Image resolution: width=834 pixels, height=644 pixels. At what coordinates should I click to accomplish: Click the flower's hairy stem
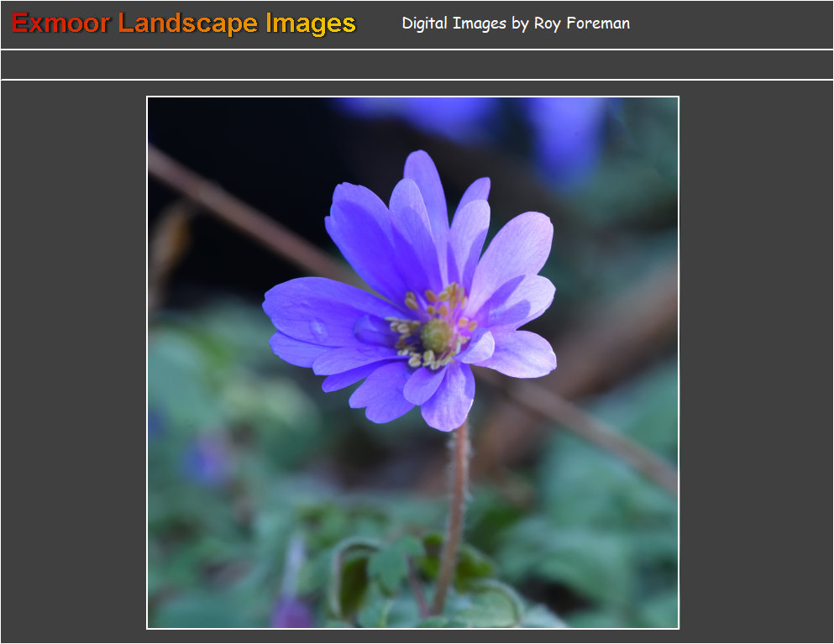click(x=456, y=504)
